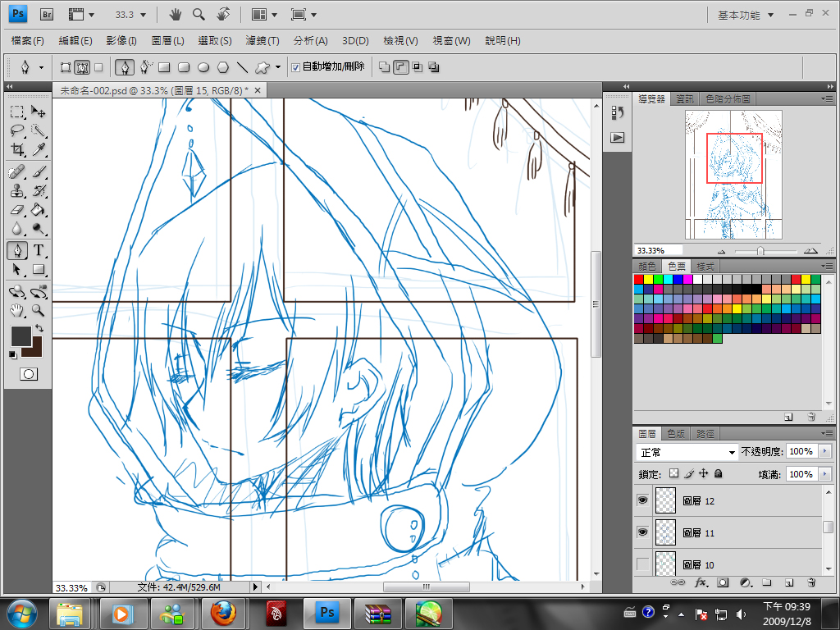Show layer 10 visibility

[x=643, y=564]
